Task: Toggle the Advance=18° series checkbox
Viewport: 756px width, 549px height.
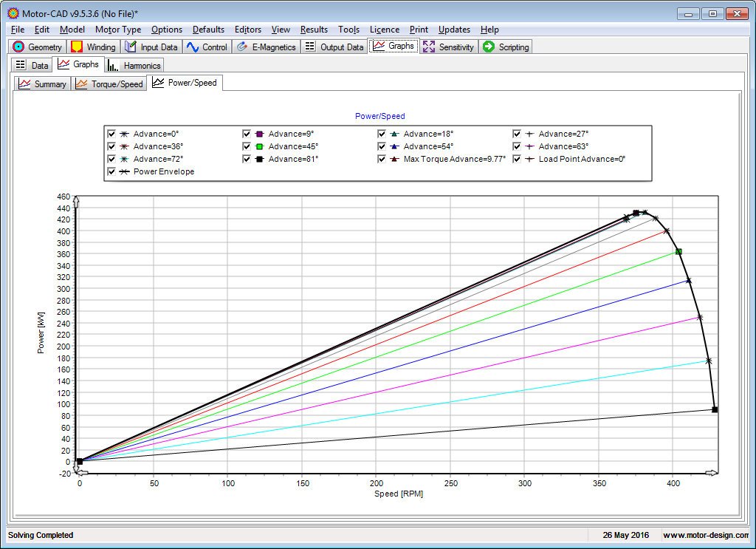Action: pos(382,134)
